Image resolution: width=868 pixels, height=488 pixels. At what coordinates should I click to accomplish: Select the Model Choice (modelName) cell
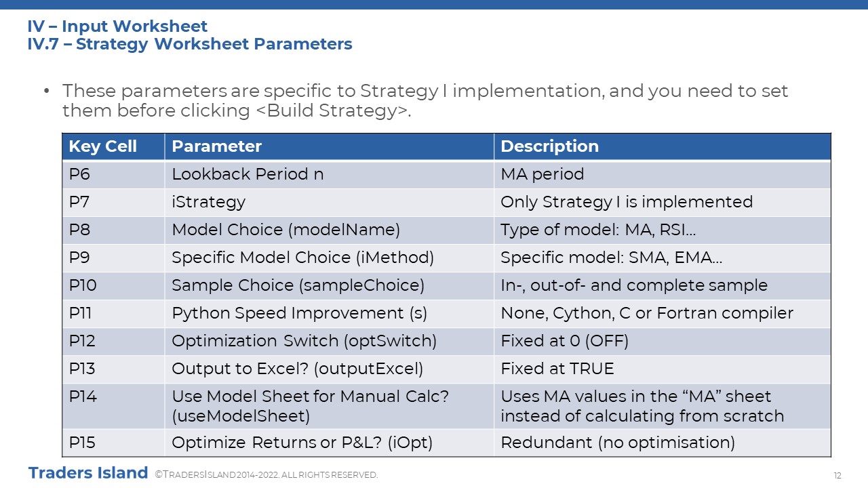[329, 230]
